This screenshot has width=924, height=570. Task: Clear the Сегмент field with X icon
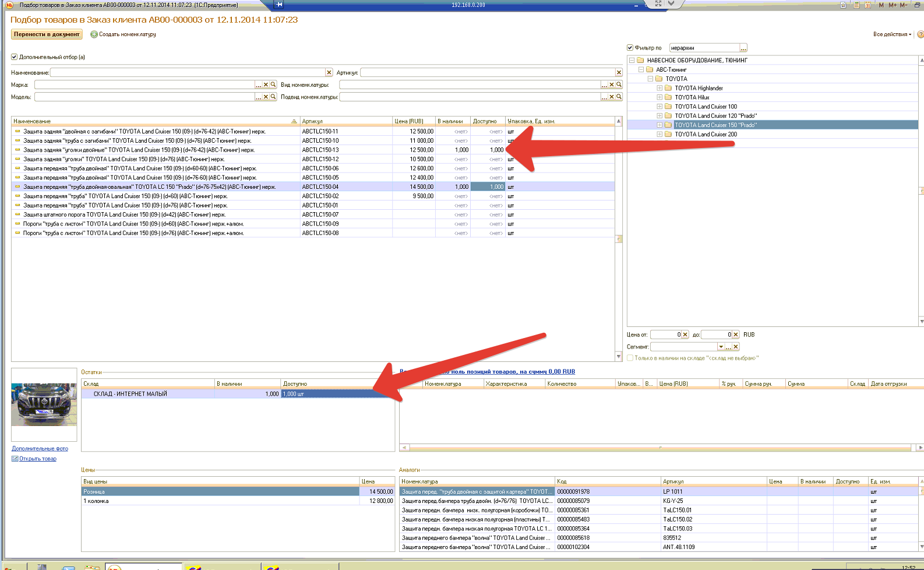pos(736,347)
